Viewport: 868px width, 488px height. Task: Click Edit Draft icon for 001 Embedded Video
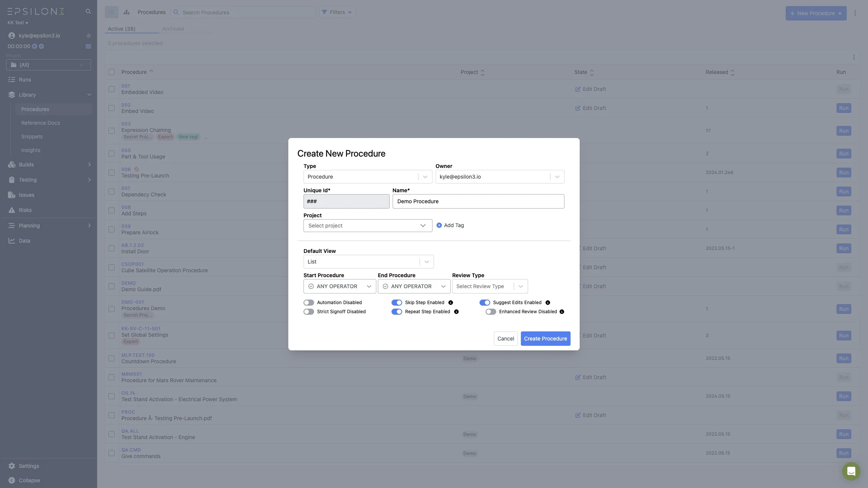[578, 89]
